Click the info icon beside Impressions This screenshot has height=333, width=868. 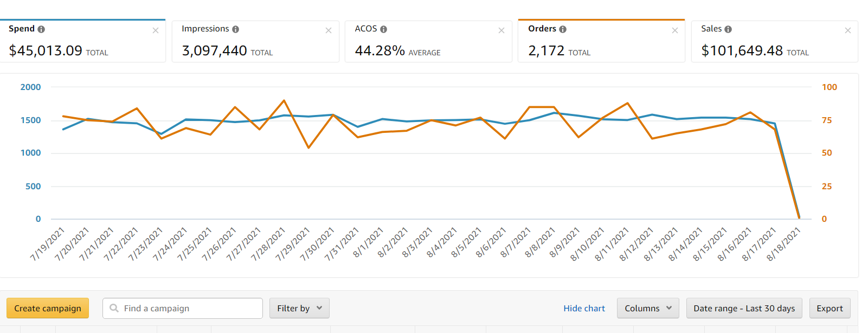pyautogui.click(x=235, y=29)
